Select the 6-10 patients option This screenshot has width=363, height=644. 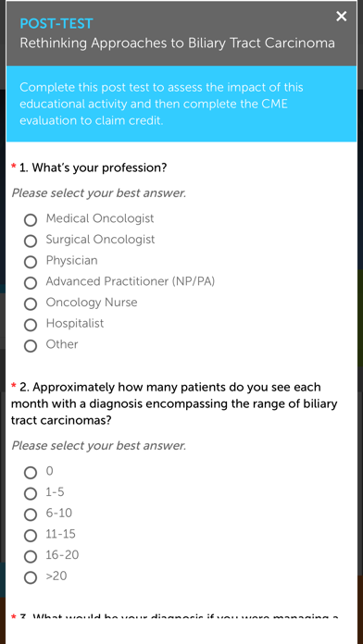click(31, 514)
